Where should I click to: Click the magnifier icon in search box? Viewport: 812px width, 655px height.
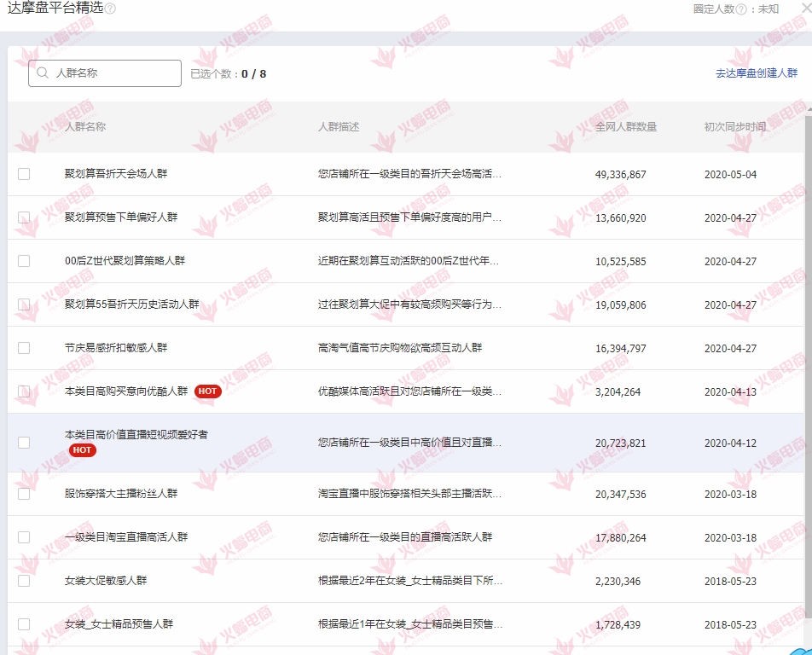(43, 73)
